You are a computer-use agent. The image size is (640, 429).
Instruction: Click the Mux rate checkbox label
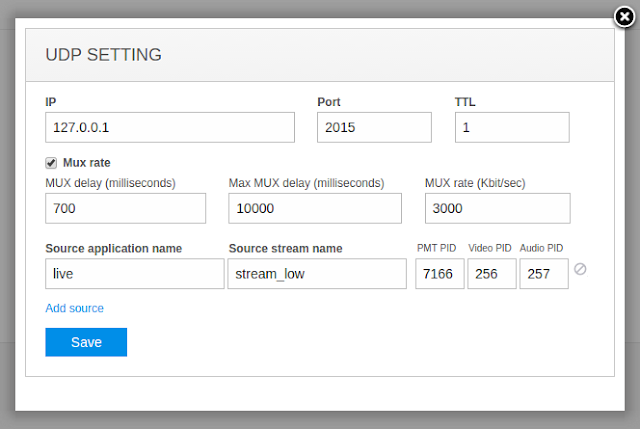(87, 163)
